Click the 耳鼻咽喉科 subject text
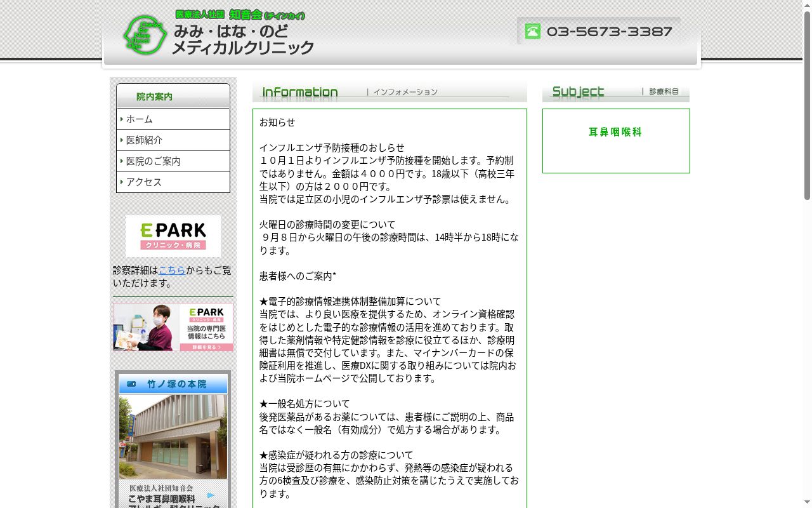 coord(616,132)
